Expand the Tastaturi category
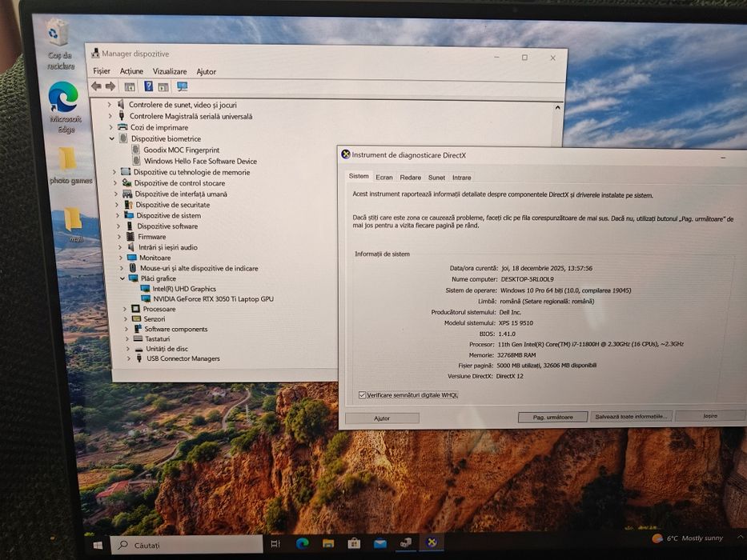747x560 pixels. click(x=127, y=338)
